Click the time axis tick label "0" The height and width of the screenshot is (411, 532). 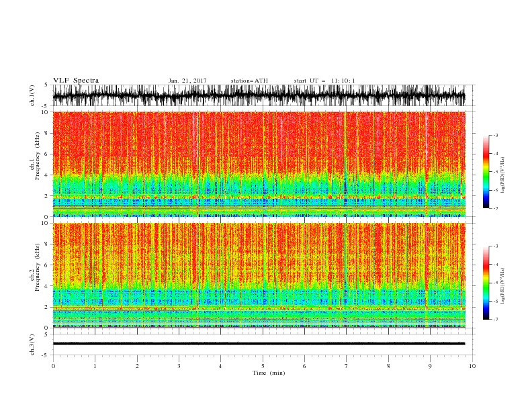pyautogui.click(x=53, y=366)
